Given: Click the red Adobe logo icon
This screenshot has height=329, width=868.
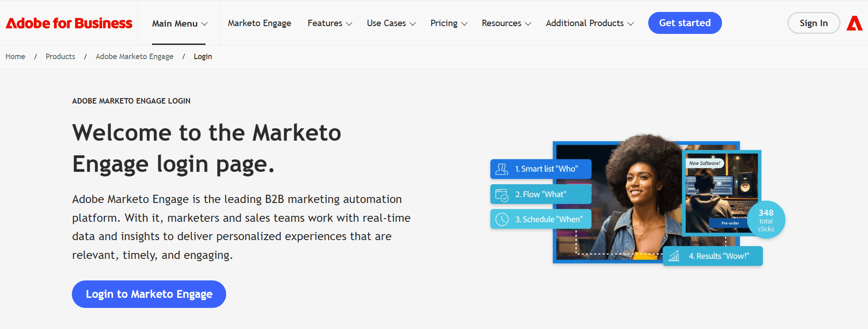Looking at the screenshot, I should [x=854, y=23].
